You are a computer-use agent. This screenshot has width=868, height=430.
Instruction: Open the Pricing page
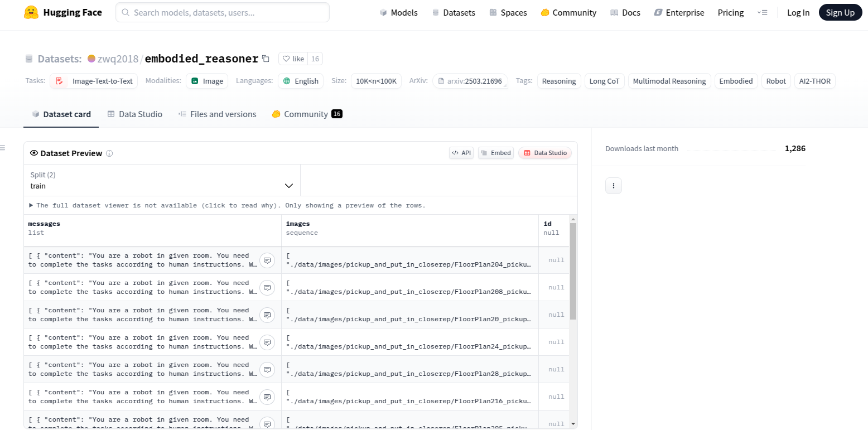pos(731,12)
